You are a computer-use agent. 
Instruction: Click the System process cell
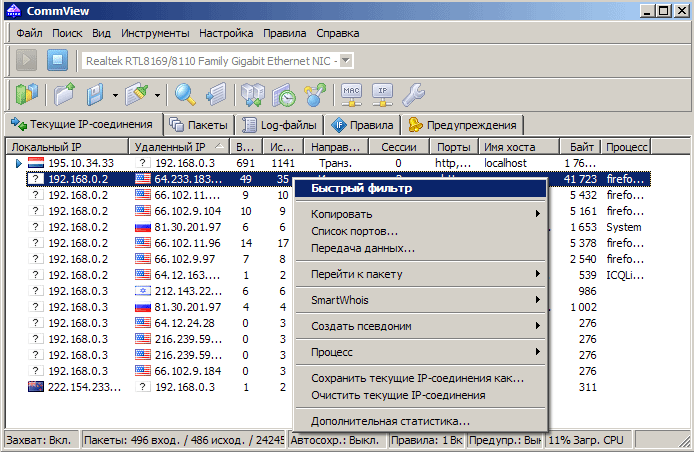(624, 227)
